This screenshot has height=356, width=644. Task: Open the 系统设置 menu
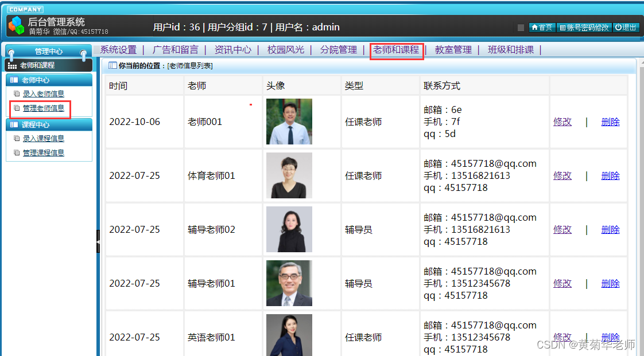[x=118, y=50]
